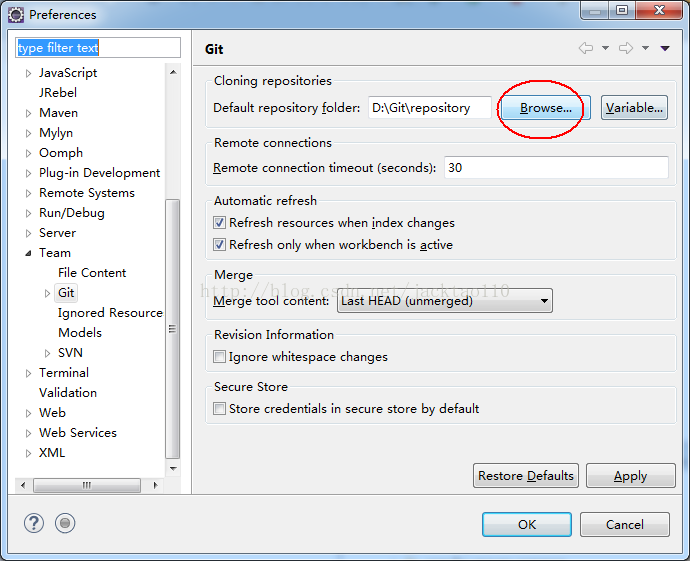Toggle Refresh resources when index changes
This screenshot has height=561, width=690.
(219, 223)
